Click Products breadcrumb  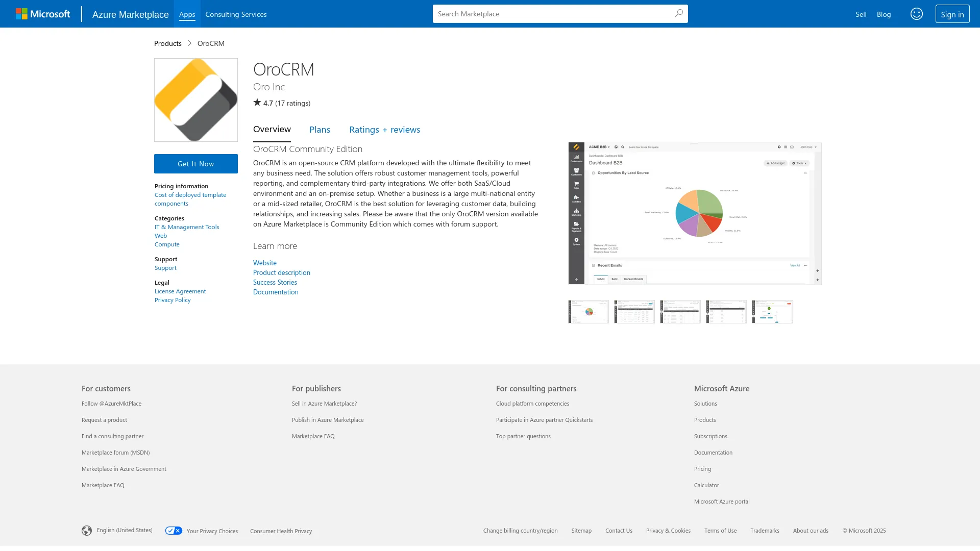[168, 43]
